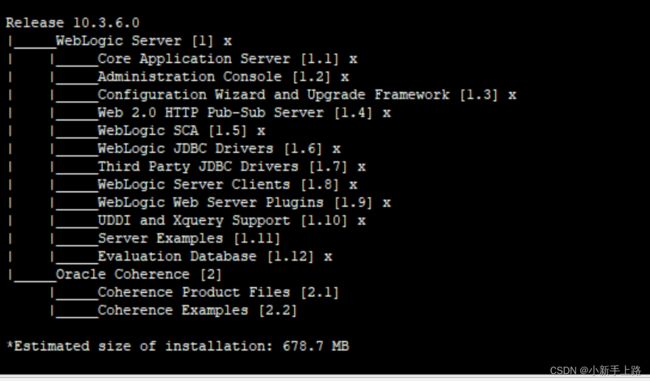This screenshot has width=650, height=381.
Task: Click the x mark after Evaluation Database
Action: pyautogui.click(x=328, y=257)
